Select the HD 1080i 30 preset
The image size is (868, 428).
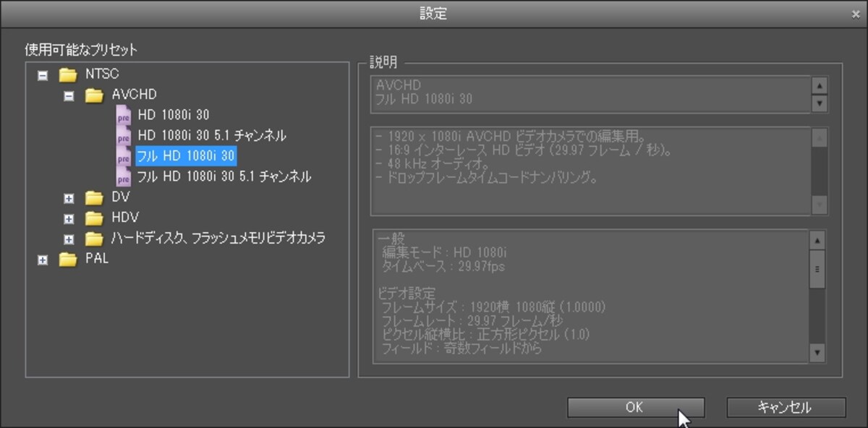pos(174,115)
